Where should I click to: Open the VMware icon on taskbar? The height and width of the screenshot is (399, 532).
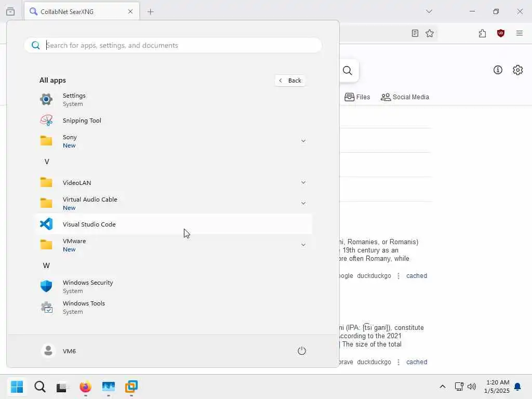pyautogui.click(x=131, y=387)
